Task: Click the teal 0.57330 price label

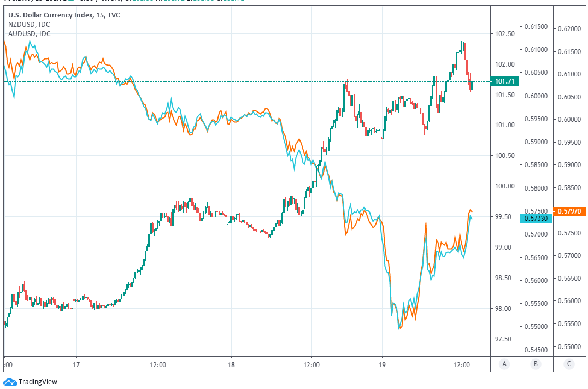Action: [536, 219]
